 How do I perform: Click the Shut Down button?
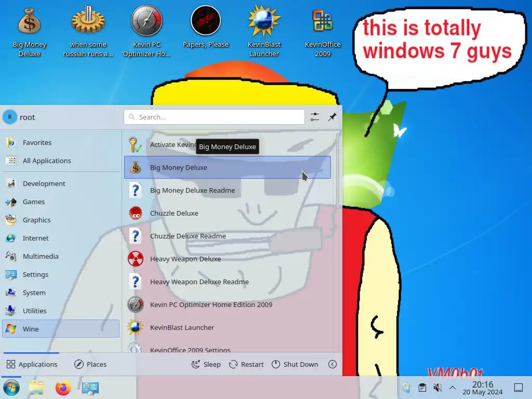click(x=295, y=364)
